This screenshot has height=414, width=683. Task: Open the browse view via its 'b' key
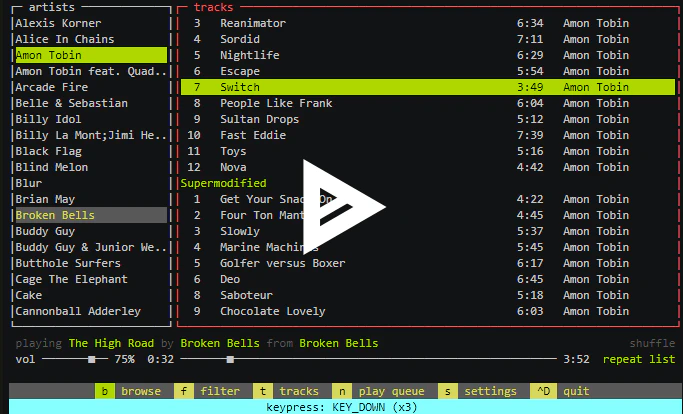coord(105,391)
